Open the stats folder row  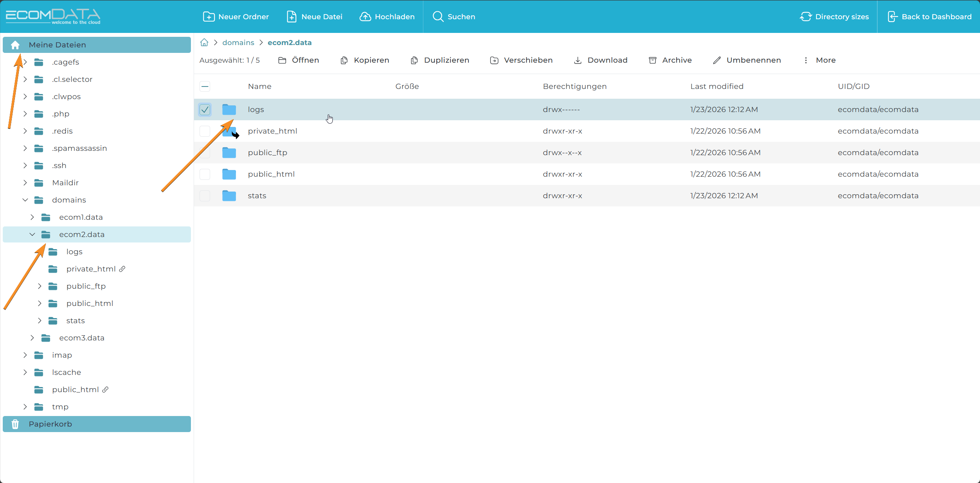[x=257, y=195]
